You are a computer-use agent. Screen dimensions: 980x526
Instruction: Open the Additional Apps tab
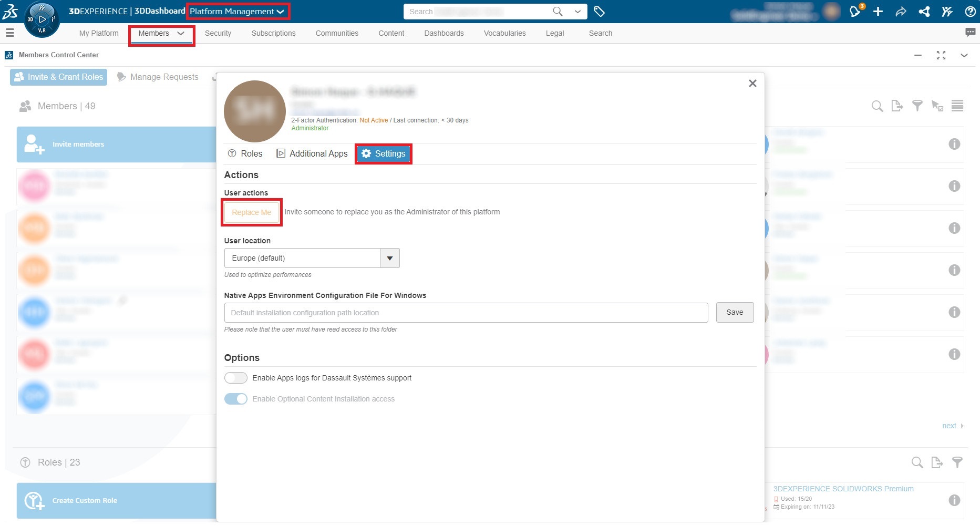[312, 153]
